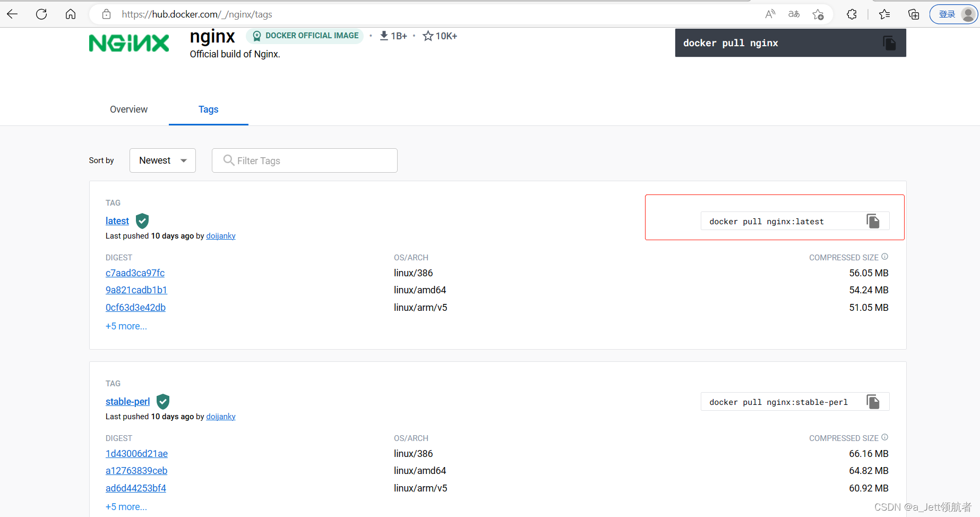Click the nginx repository title
The width and height of the screenshot is (980, 517).
[212, 37]
